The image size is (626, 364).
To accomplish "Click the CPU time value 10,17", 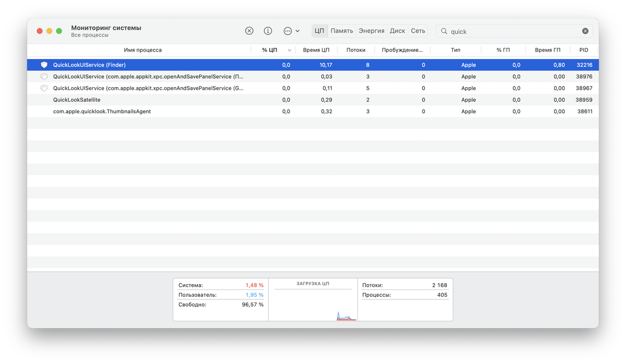I will pos(326,65).
